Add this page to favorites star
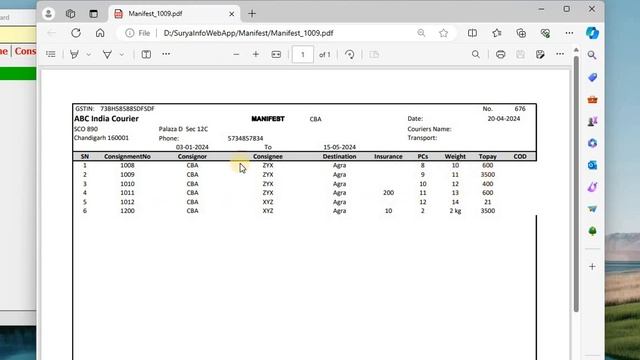This screenshot has height=360, width=640. click(x=444, y=33)
